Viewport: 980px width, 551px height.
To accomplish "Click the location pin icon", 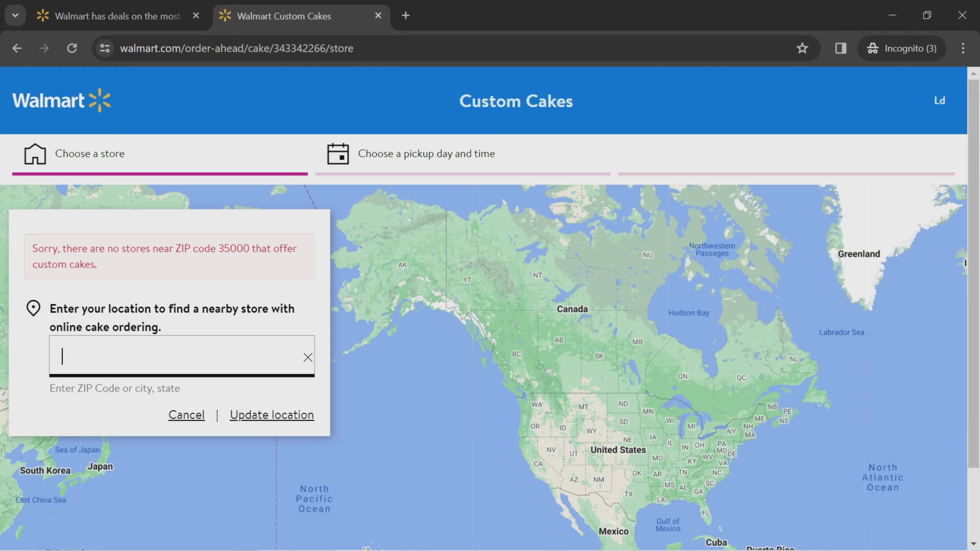I will 33,308.
